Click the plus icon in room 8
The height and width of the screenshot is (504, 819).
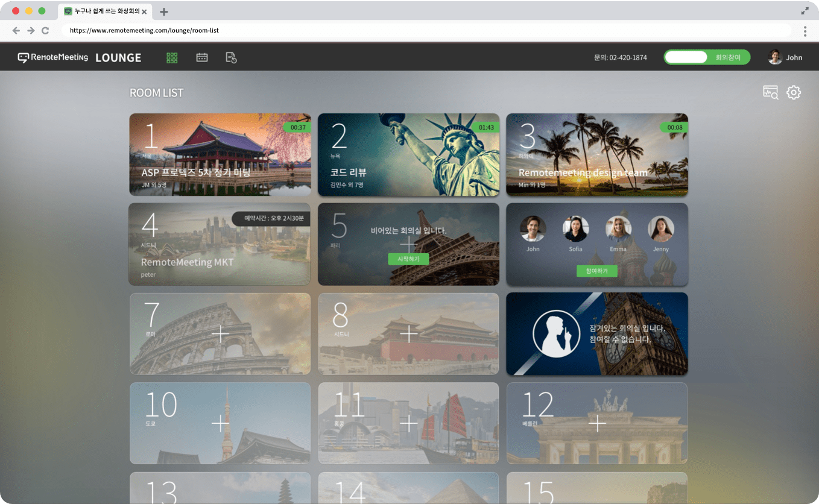point(409,334)
